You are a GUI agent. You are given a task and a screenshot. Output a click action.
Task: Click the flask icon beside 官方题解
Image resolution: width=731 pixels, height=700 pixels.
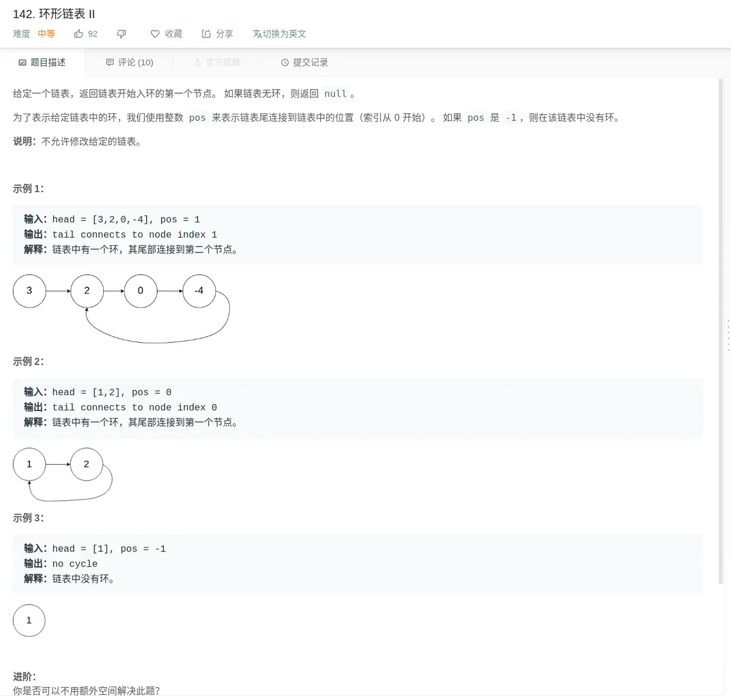[x=197, y=63]
